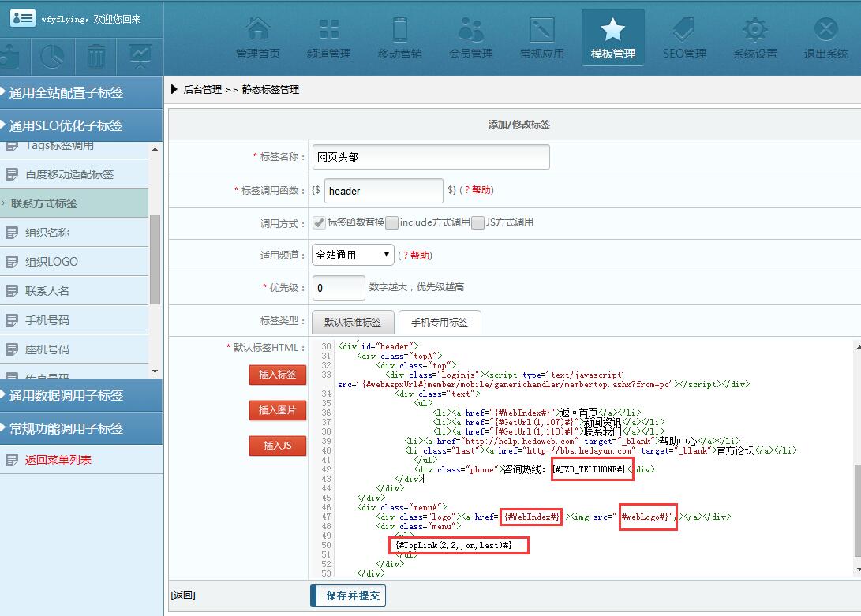The width and height of the screenshot is (861, 616).
Task: Click in the 标签名称 input field
Action: tap(431, 157)
